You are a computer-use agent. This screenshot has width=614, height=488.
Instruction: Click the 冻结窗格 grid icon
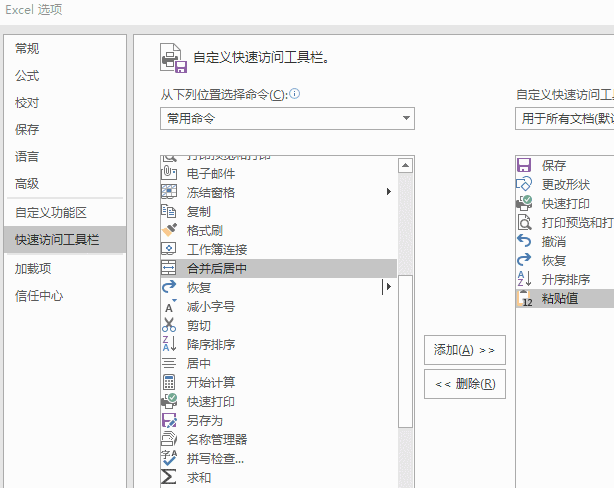click(169, 192)
